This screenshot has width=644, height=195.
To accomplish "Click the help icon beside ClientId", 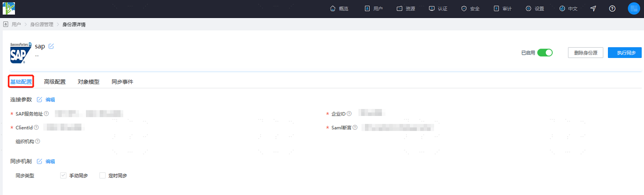I will point(36,128).
